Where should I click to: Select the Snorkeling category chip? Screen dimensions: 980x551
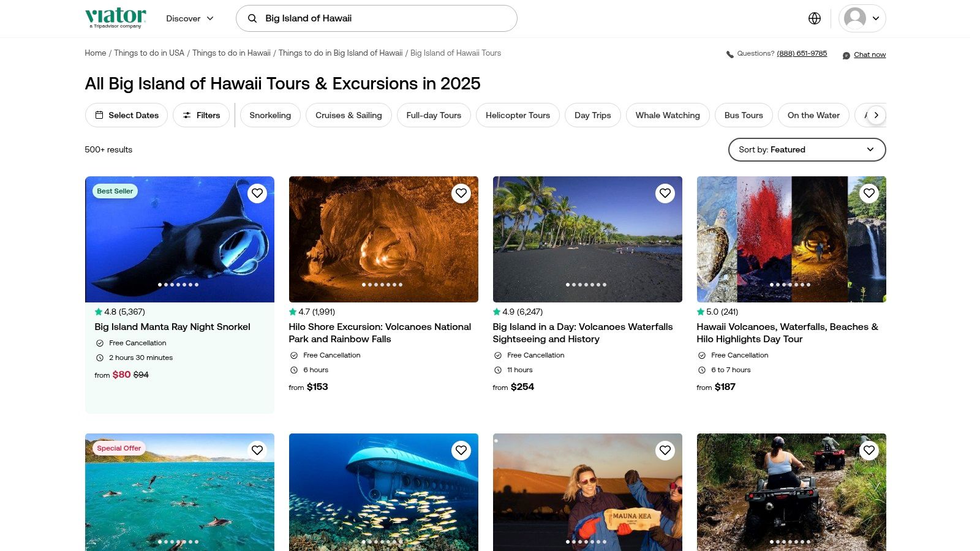point(270,115)
